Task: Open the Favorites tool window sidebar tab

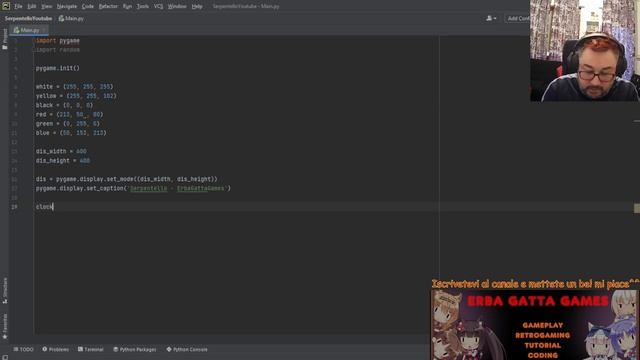Action: click(5, 327)
